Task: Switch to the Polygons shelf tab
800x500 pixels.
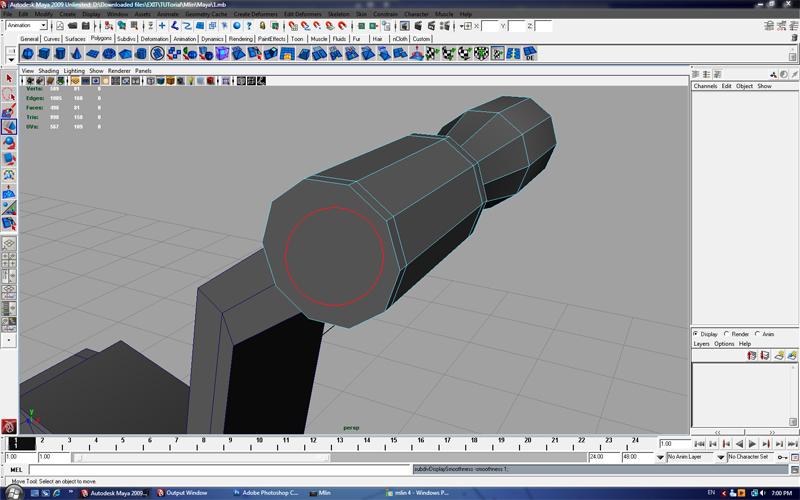Action: point(101,39)
